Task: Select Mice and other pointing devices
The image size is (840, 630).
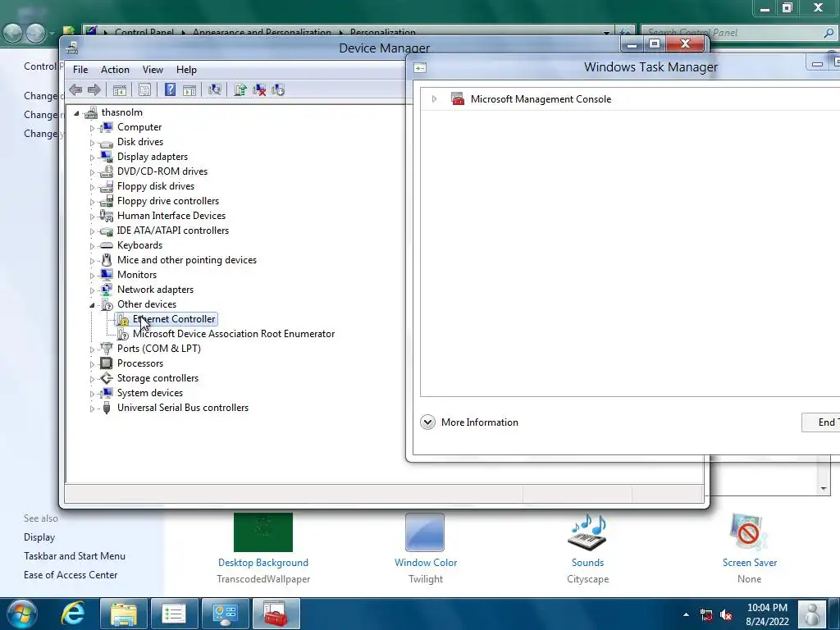Action: (x=187, y=260)
